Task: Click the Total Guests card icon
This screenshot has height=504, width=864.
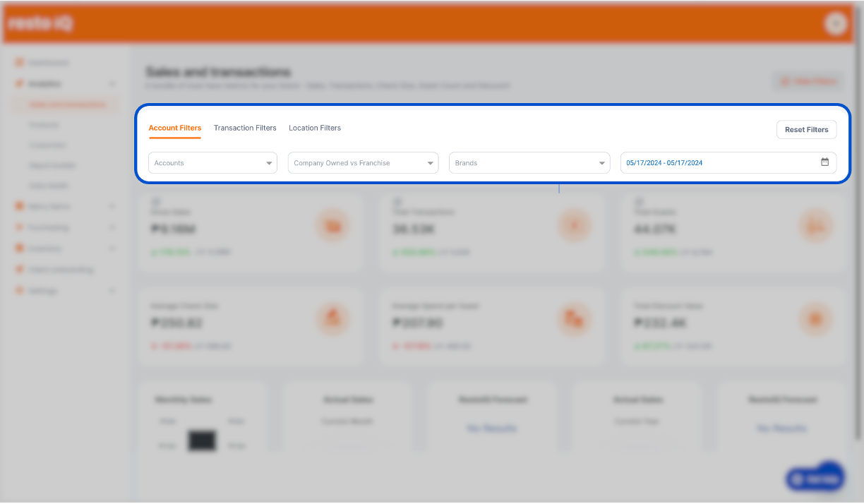Action: (x=816, y=226)
